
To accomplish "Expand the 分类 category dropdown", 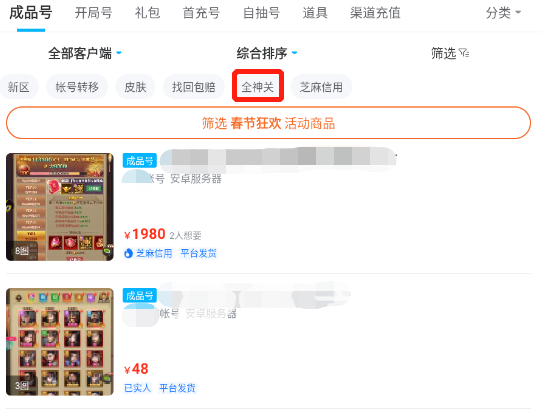I will (x=503, y=13).
